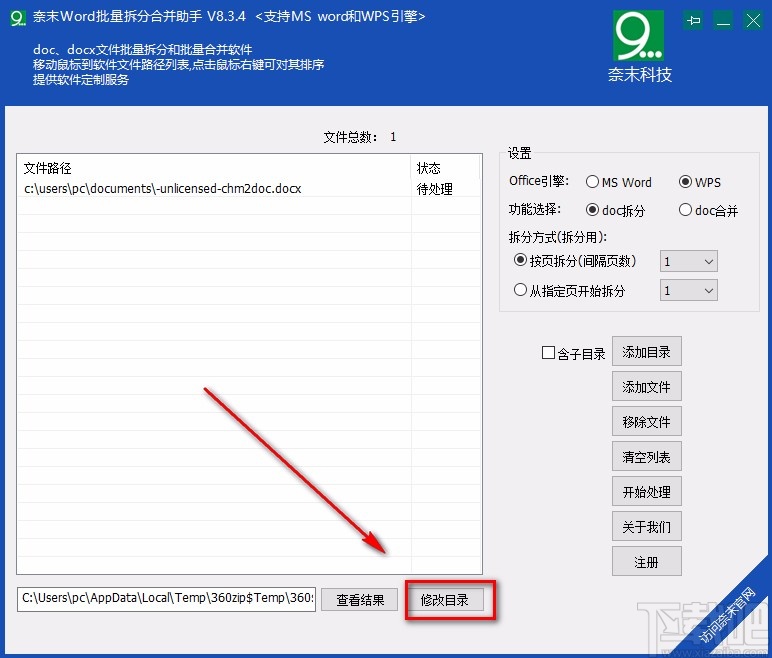Select the -unlicensed-chm2doc.docx file row
The height and width of the screenshot is (658, 772).
[x=249, y=189]
